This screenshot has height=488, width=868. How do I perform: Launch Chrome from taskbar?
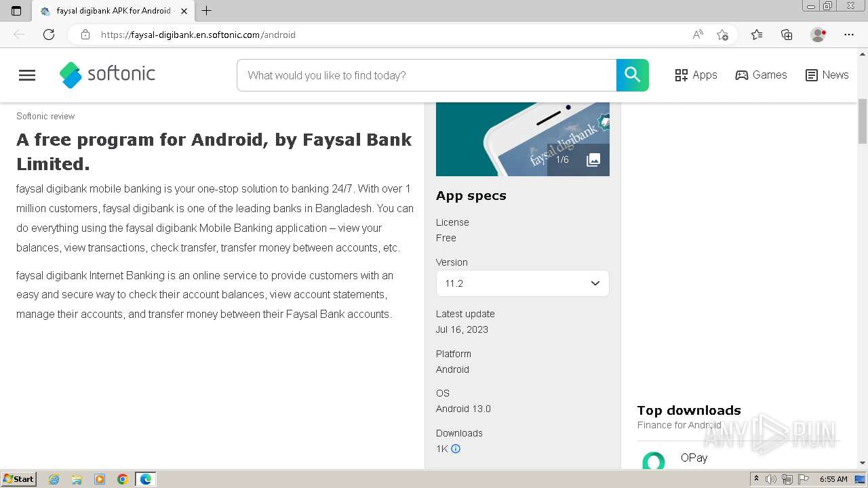click(123, 479)
